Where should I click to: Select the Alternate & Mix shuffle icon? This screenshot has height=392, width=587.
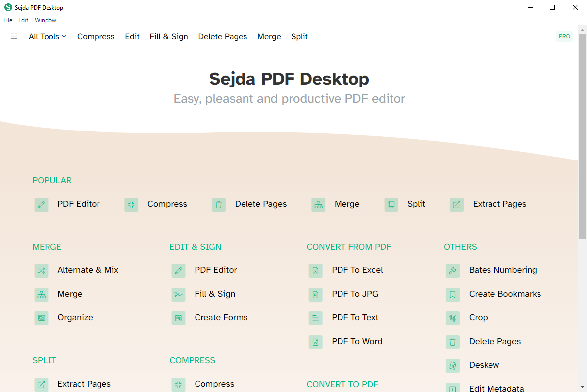41,271
